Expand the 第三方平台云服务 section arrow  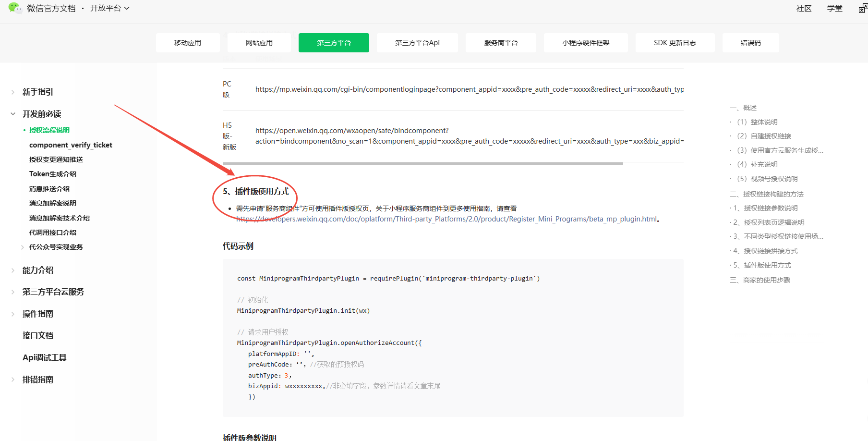[13, 292]
